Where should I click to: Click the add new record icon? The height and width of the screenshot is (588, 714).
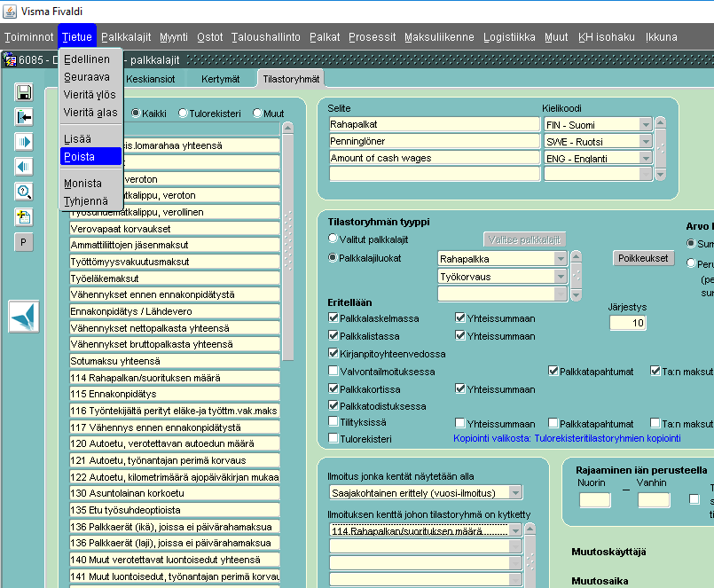24,216
